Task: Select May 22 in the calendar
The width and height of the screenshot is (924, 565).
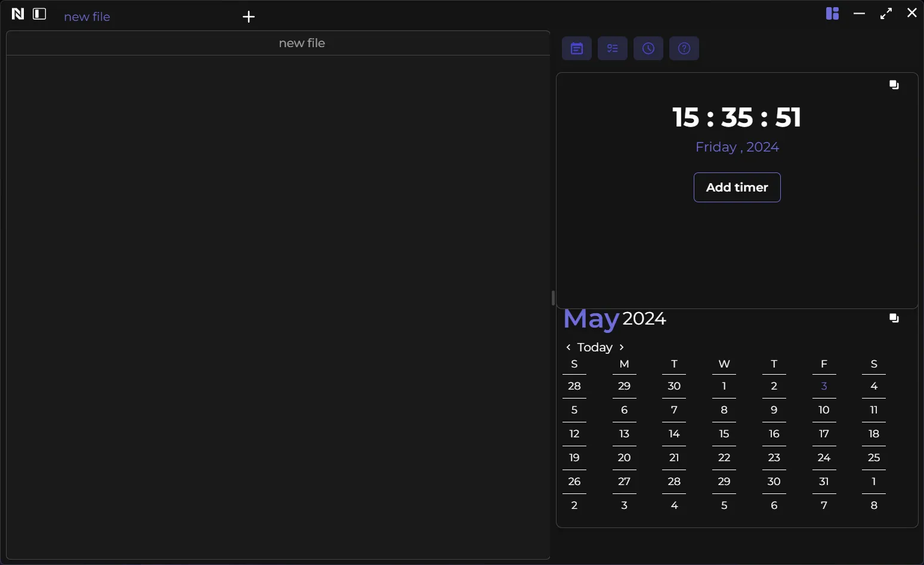Action: point(724,458)
